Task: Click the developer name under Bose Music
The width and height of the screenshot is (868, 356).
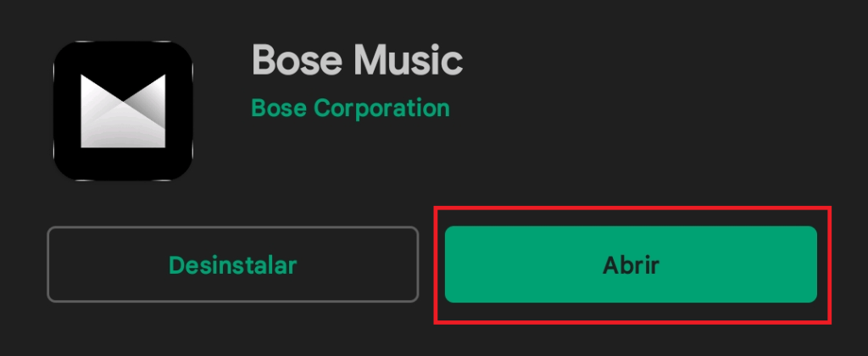Action: pyautogui.click(x=350, y=108)
